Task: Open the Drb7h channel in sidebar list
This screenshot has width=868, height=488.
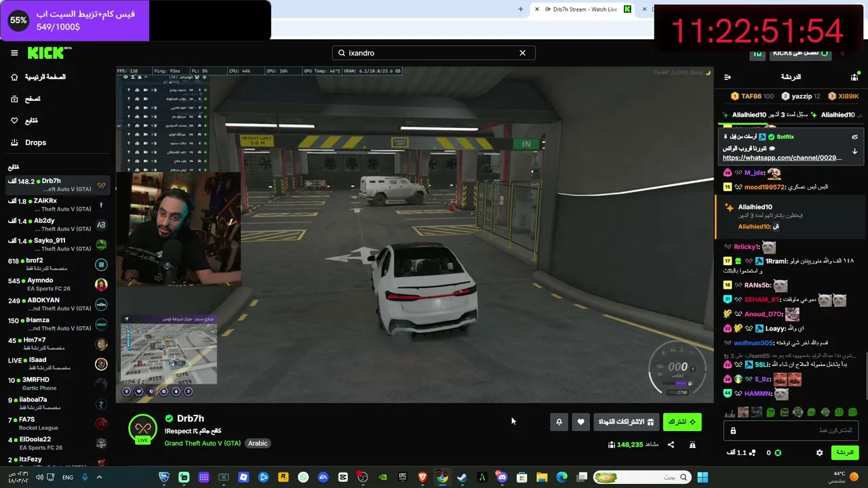Action: coord(57,185)
